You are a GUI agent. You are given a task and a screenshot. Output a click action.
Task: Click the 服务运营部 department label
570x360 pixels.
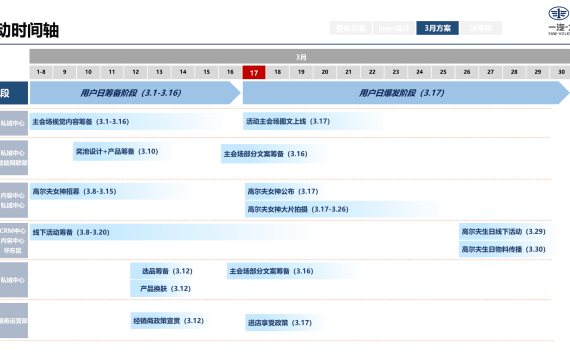(x=14, y=321)
